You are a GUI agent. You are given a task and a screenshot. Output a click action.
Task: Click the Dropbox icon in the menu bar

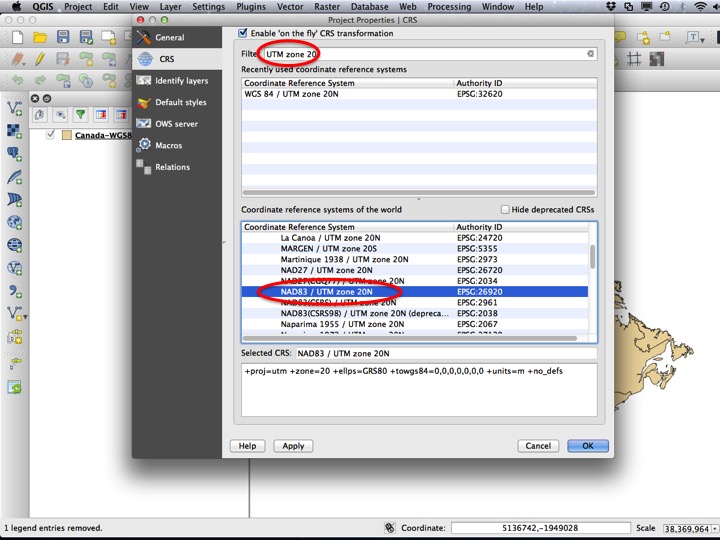tap(611, 6)
